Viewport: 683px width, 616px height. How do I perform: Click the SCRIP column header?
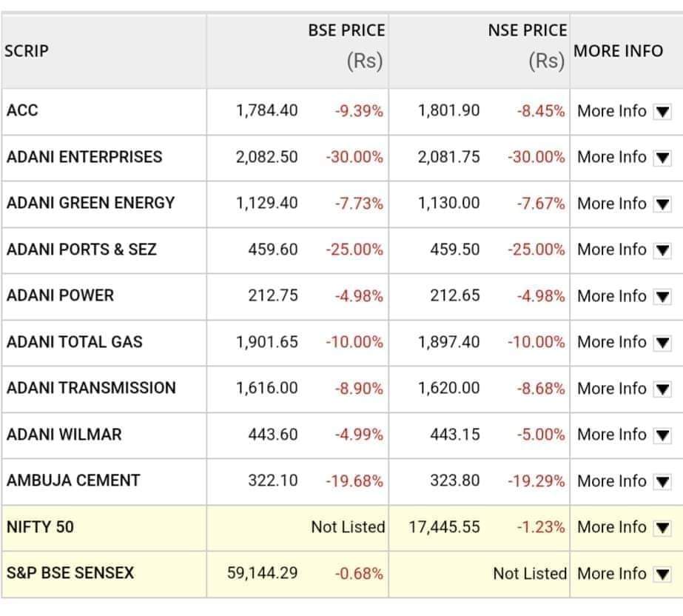[26, 52]
